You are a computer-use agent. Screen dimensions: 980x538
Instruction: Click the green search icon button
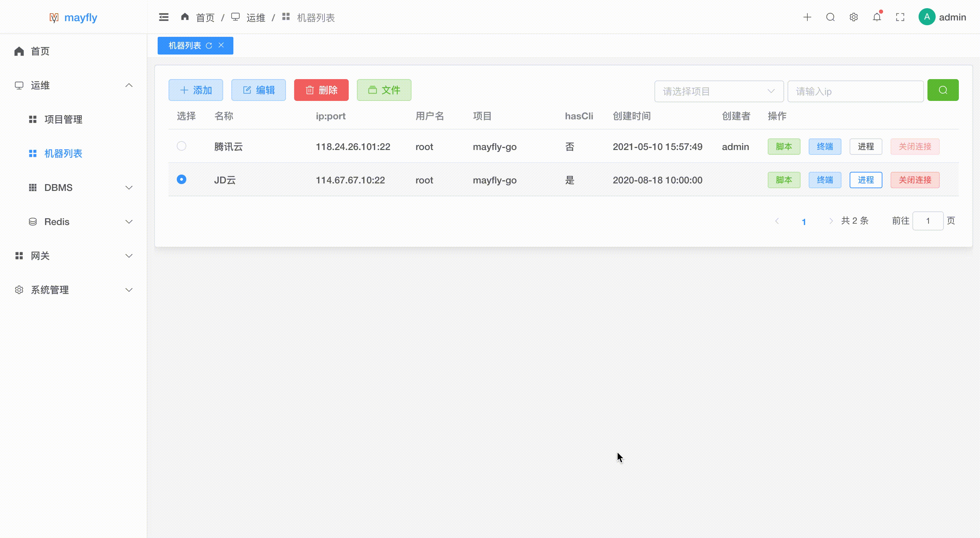pos(942,90)
